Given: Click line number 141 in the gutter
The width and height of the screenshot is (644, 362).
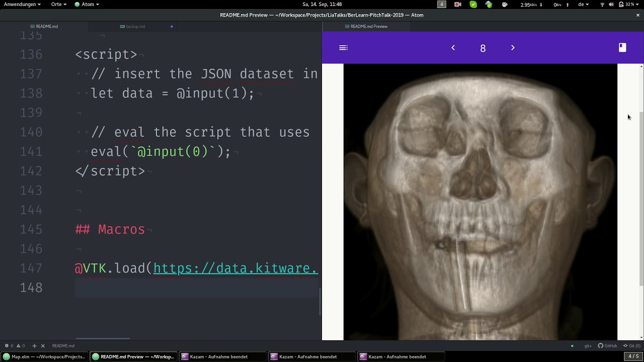Looking at the screenshot, I should click(31, 151).
